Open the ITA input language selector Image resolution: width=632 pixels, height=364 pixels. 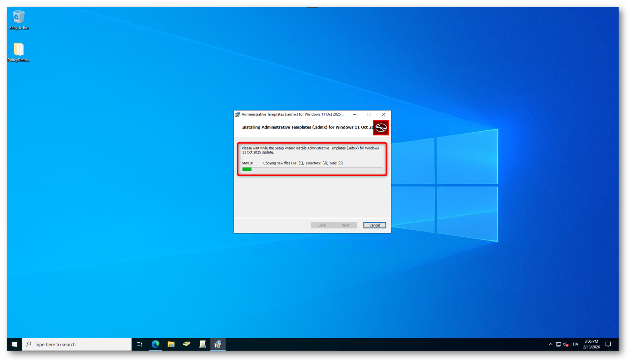click(x=575, y=344)
